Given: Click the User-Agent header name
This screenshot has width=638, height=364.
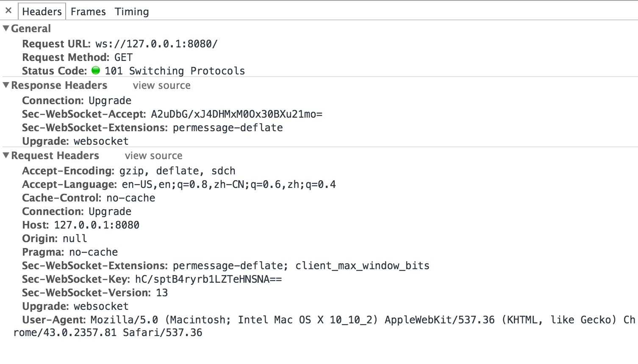Looking at the screenshot, I should tap(54, 320).
